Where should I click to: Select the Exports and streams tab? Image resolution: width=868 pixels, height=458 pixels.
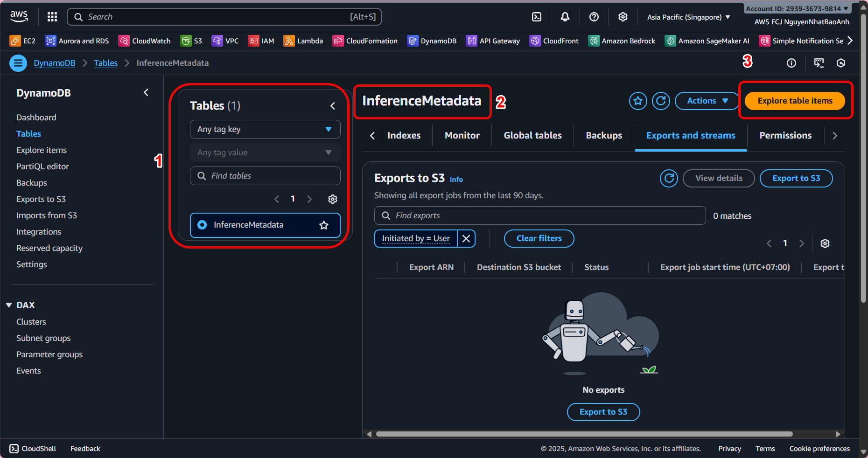[x=691, y=136]
